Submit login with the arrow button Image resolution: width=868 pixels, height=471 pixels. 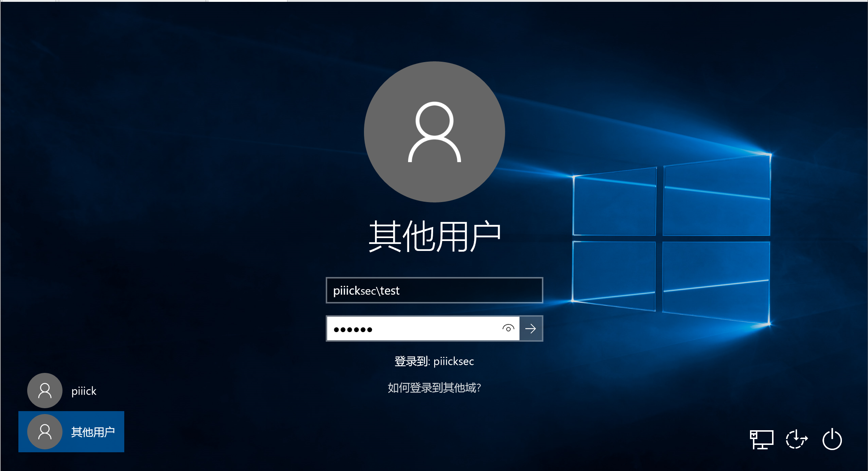(531, 328)
